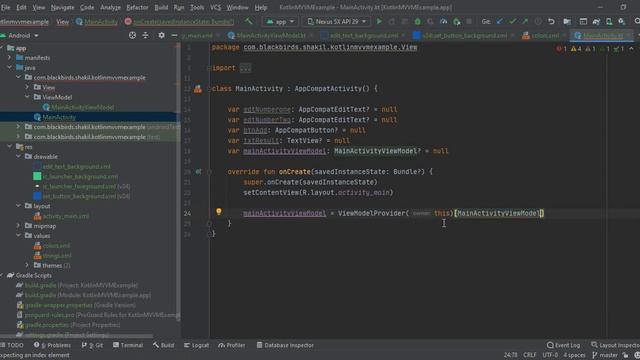Expand the mipmap folder
The width and height of the screenshot is (640, 360).
(x=18, y=226)
